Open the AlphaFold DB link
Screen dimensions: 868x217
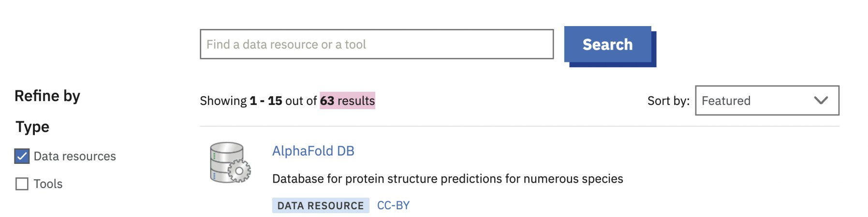click(313, 151)
